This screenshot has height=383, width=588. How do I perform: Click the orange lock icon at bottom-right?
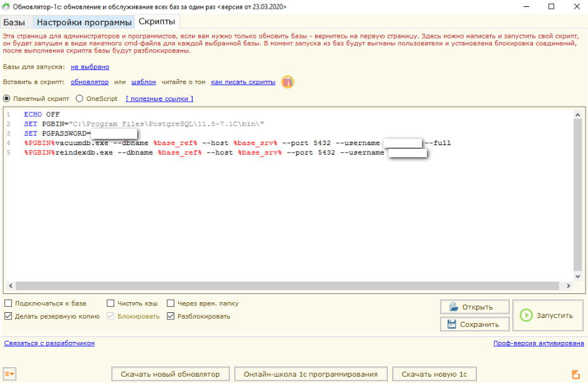point(575,374)
